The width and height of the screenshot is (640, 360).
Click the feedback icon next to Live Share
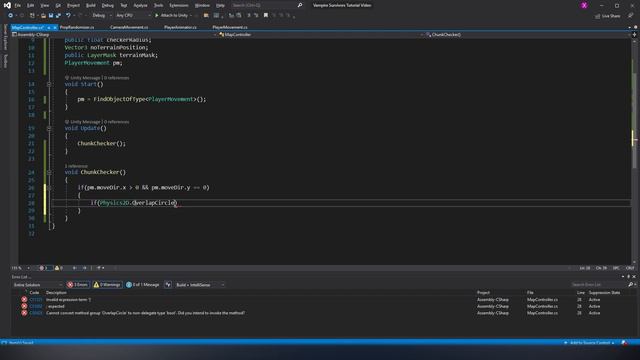coord(631,16)
